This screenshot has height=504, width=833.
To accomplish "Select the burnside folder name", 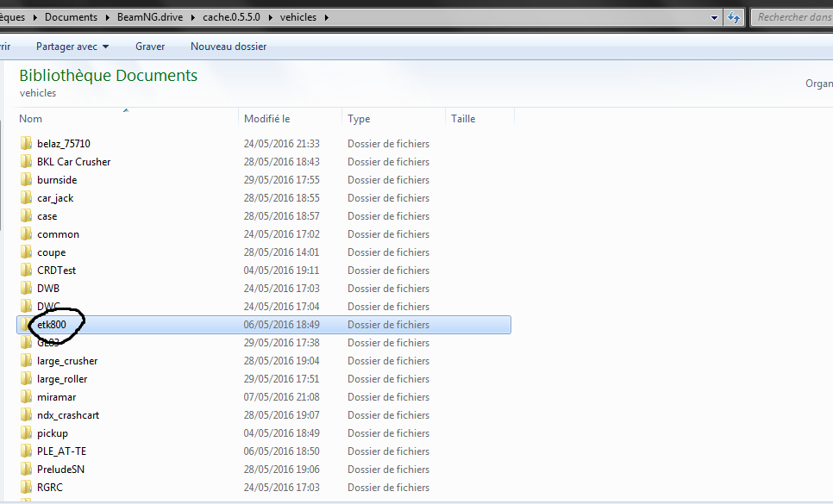I will [x=57, y=180].
